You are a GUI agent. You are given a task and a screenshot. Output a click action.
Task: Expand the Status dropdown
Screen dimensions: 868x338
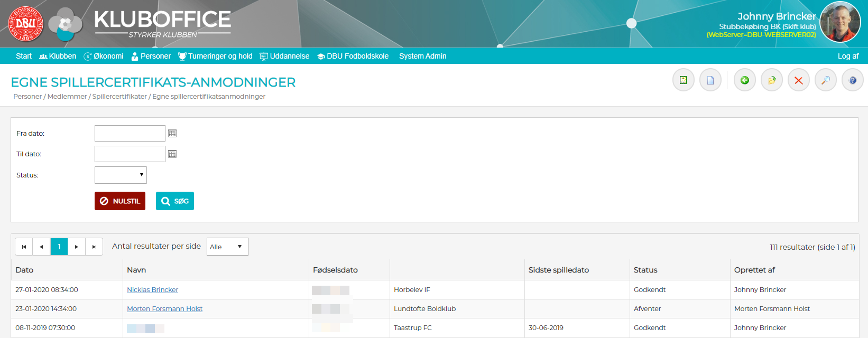coord(121,175)
